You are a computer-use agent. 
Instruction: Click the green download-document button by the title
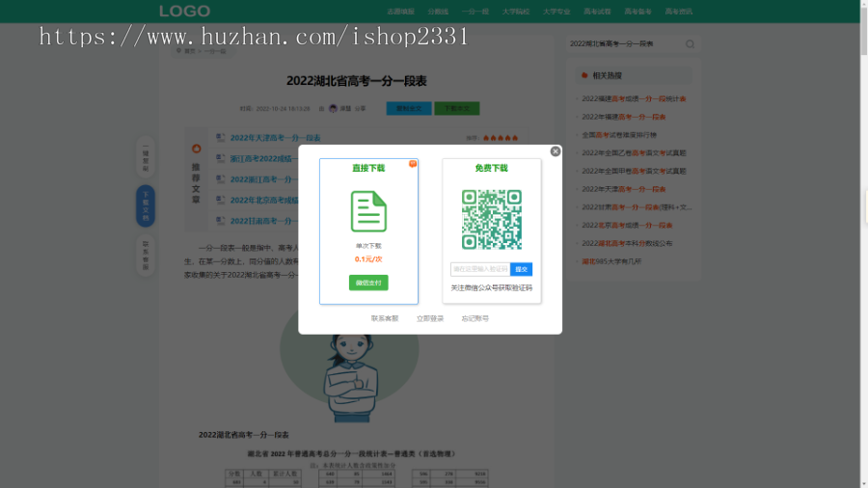457,108
